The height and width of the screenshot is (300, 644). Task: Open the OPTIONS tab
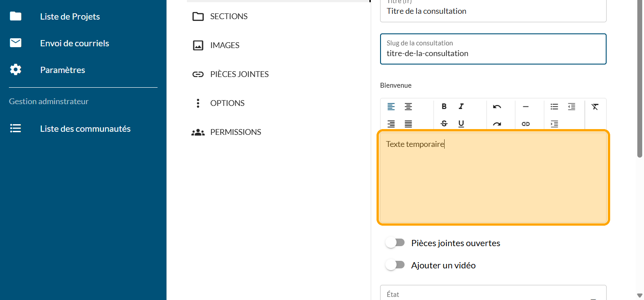(227, 103)
